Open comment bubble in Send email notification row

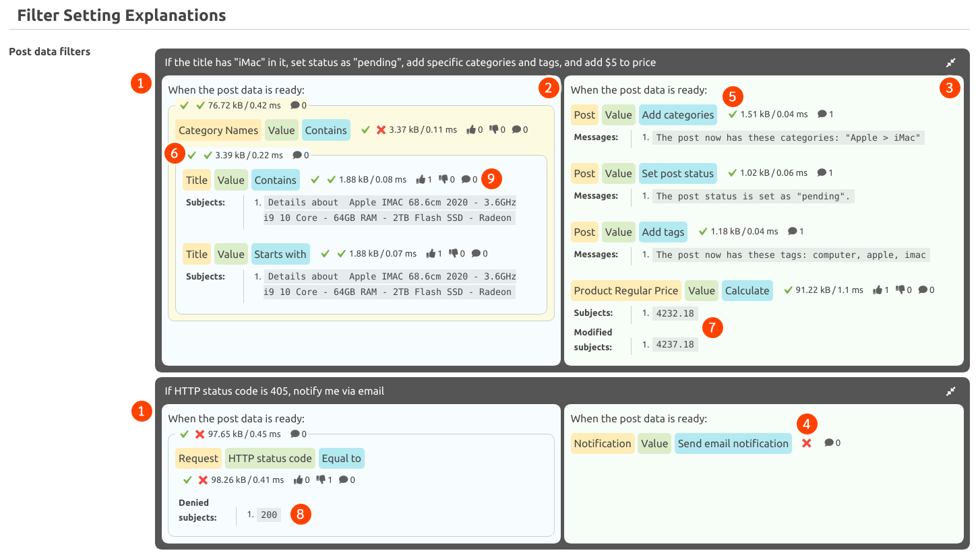(829, 443)
